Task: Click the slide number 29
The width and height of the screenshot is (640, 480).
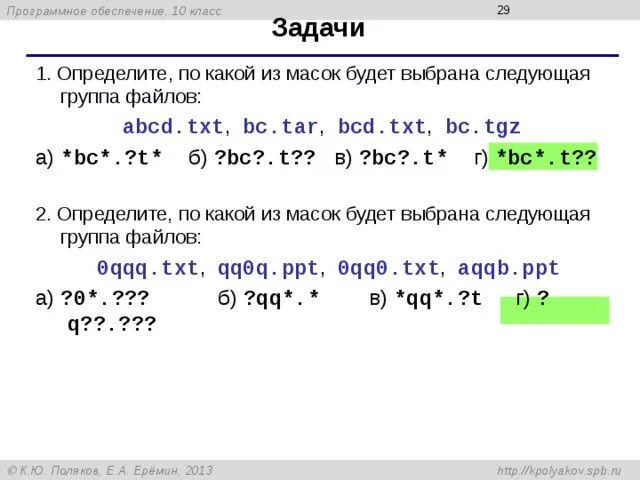Action: pyautogui.click(x=503, y=10)
